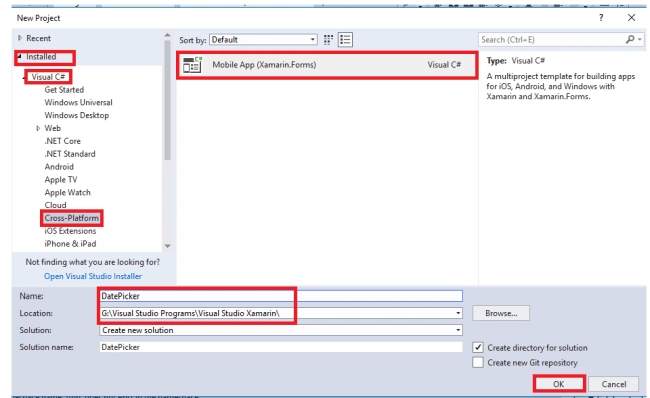
Task: Collapse the Visual C# tree node
Action: coord(25,77)
